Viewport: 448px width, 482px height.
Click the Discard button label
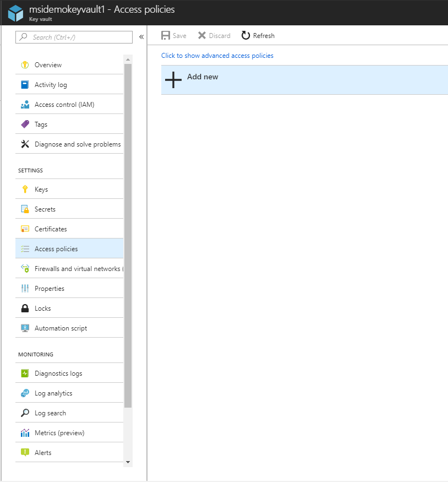click(x=220, y=36)
